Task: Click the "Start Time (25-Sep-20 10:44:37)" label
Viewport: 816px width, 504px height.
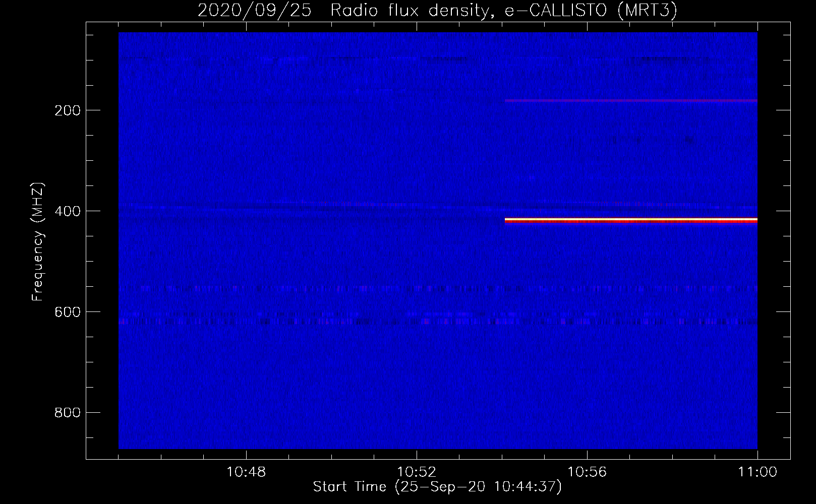Action: pyautogui.click(x=437, y=487)
